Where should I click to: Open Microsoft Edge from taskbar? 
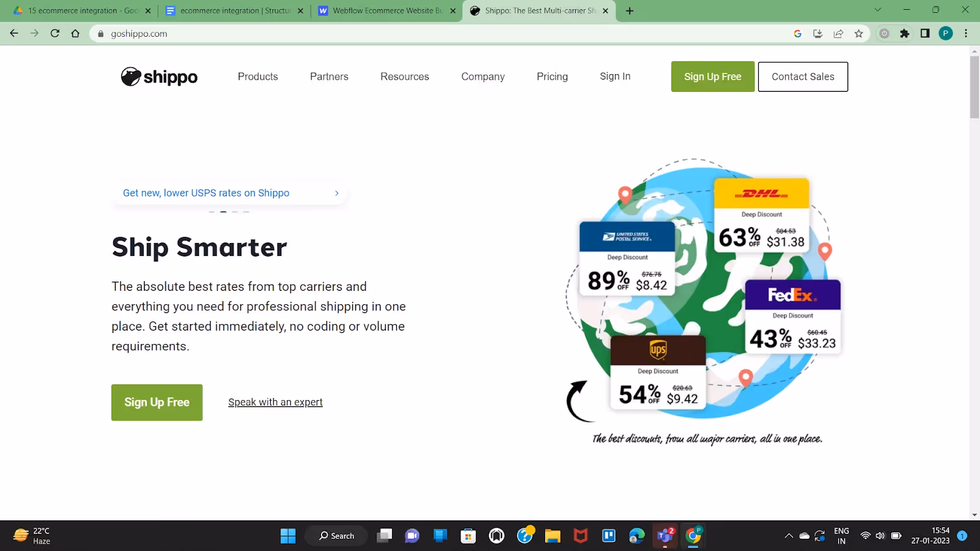click(x=637, y=536)
